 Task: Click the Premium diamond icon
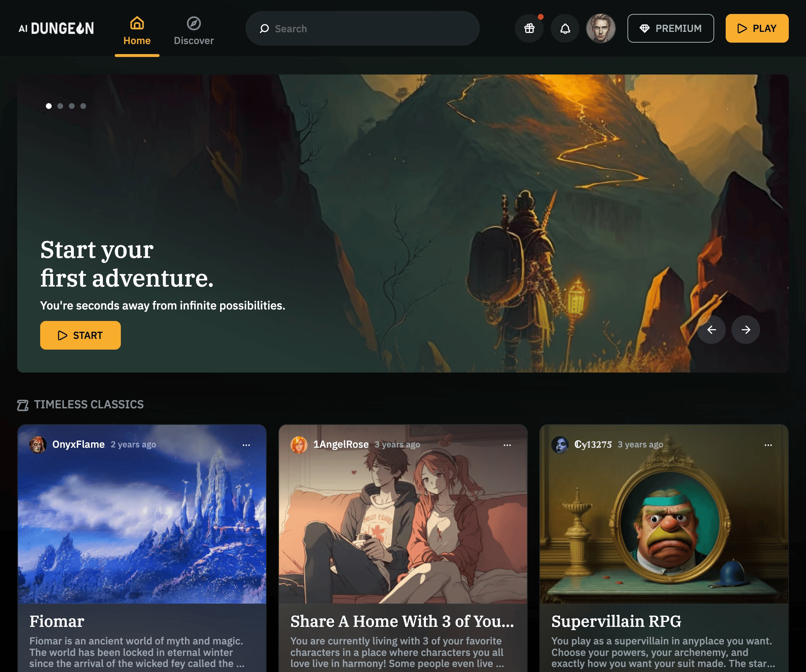click(x=644, y=28)
